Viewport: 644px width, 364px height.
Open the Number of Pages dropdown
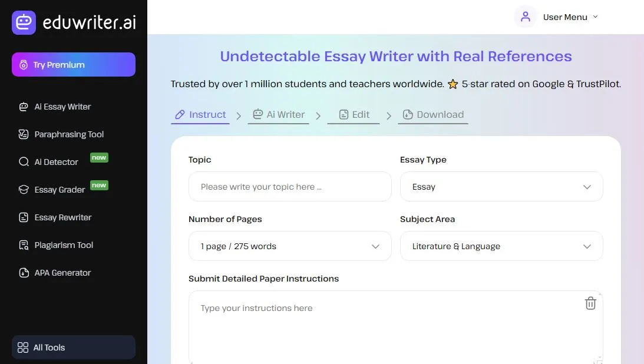tap(290, 246)
